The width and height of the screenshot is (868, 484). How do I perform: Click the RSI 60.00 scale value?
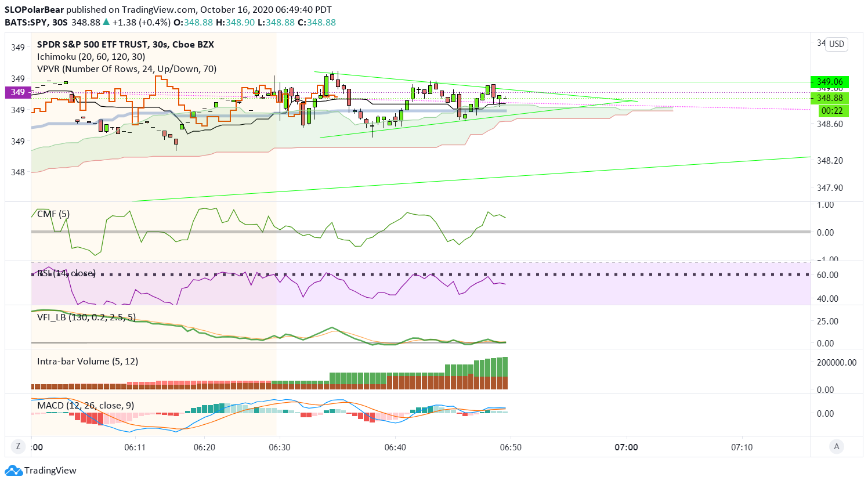(x=827, y=274)
